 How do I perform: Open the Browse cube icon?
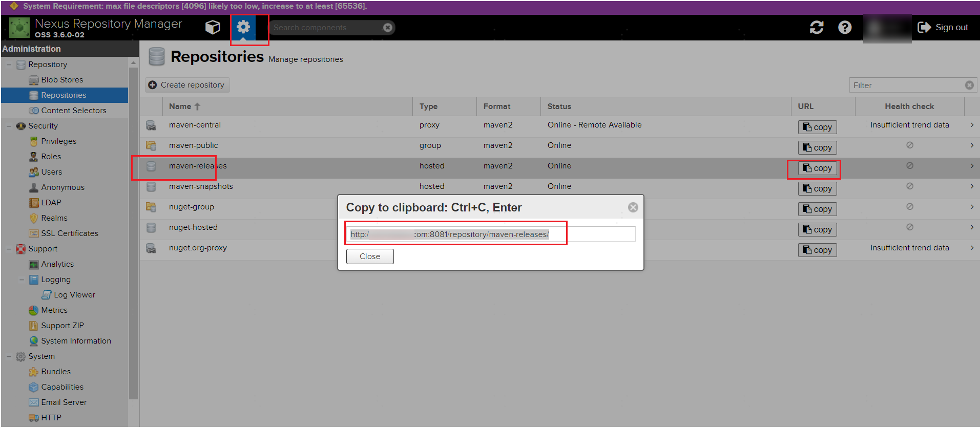(213, 27)
